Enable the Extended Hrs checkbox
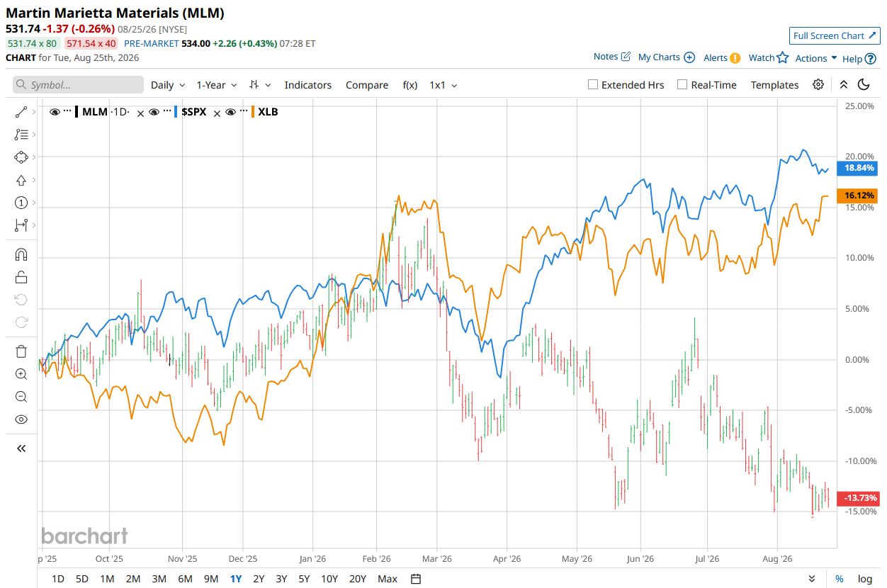 tap(593, 84)
